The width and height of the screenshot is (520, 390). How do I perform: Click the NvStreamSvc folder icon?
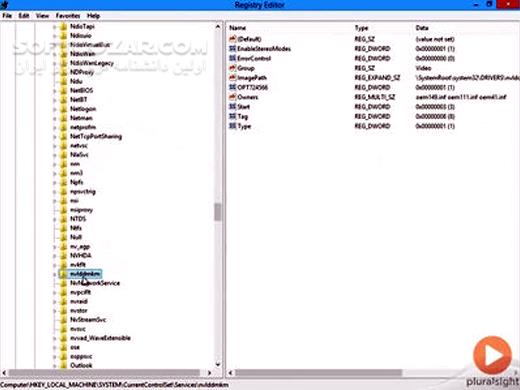pyautogui.click(x=63, y=320)
